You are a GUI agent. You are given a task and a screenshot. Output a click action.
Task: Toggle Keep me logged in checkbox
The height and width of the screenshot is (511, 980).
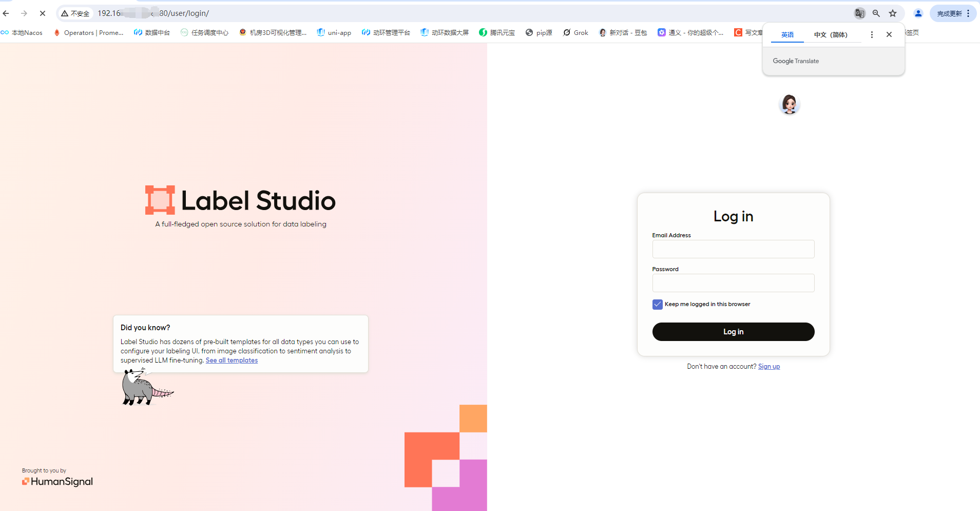[x=658, y=304]
